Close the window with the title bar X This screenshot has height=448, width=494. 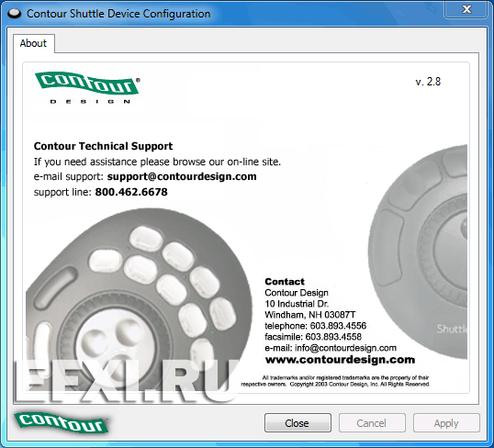[x=466, y=9]
